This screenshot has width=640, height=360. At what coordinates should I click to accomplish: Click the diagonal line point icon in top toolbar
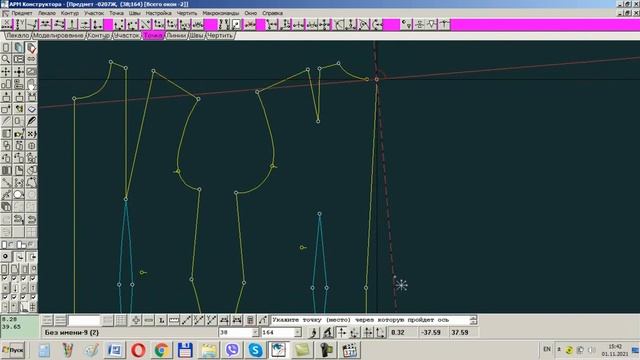[145, 24]
